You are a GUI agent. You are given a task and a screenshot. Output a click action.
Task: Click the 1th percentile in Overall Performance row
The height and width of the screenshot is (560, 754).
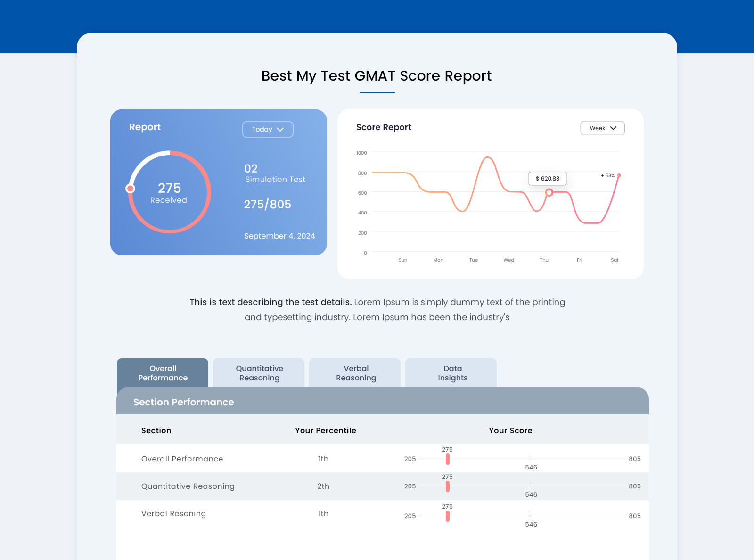tap(323, 459)
